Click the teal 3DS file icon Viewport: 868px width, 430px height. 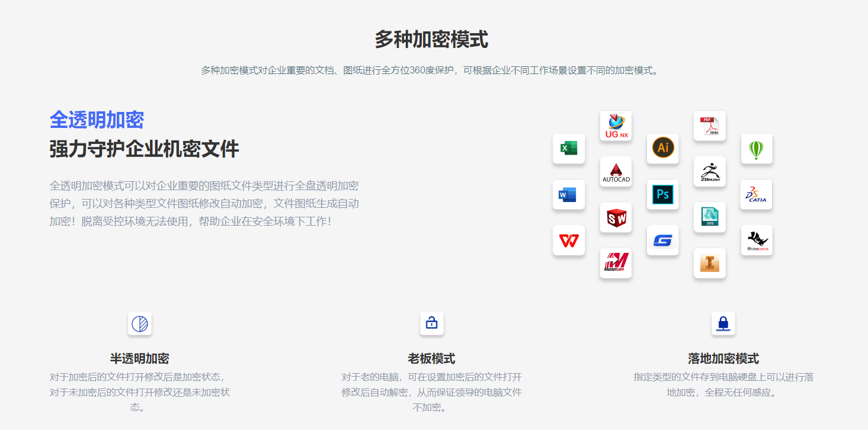point(709,217)
